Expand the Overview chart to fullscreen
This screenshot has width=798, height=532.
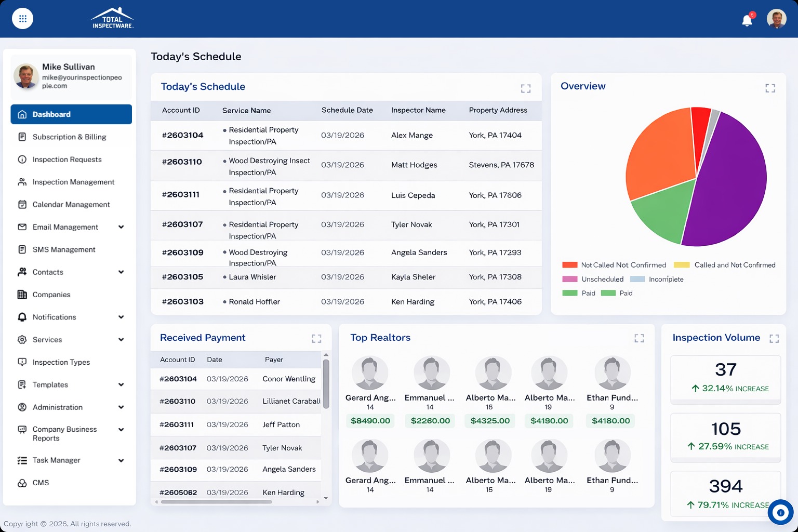(x=770, y=88)
